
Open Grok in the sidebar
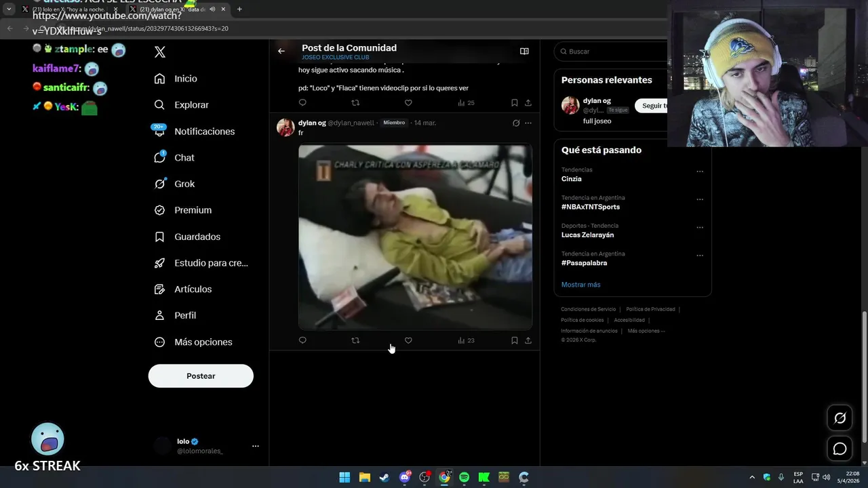point(174,184)
